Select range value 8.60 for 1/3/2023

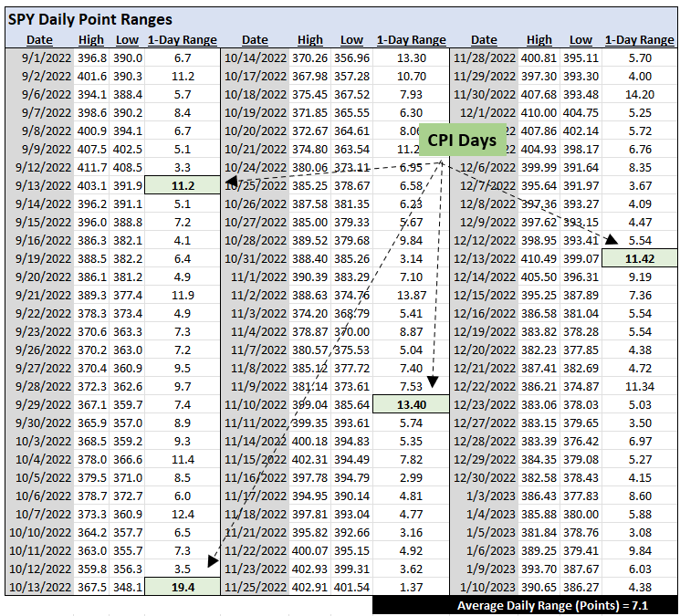(640, 496)
